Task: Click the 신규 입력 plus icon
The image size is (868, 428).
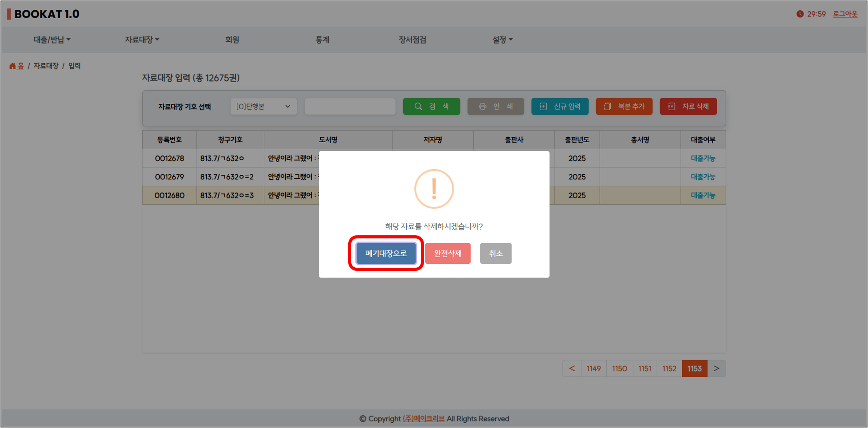Action: pos(543,107)
